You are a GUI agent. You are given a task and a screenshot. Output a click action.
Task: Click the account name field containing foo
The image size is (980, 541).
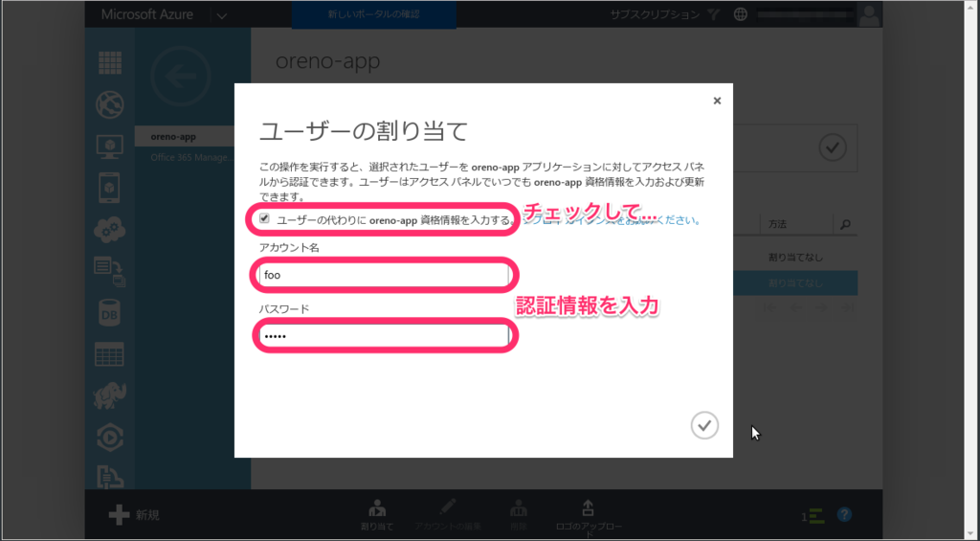pos(385,275)
